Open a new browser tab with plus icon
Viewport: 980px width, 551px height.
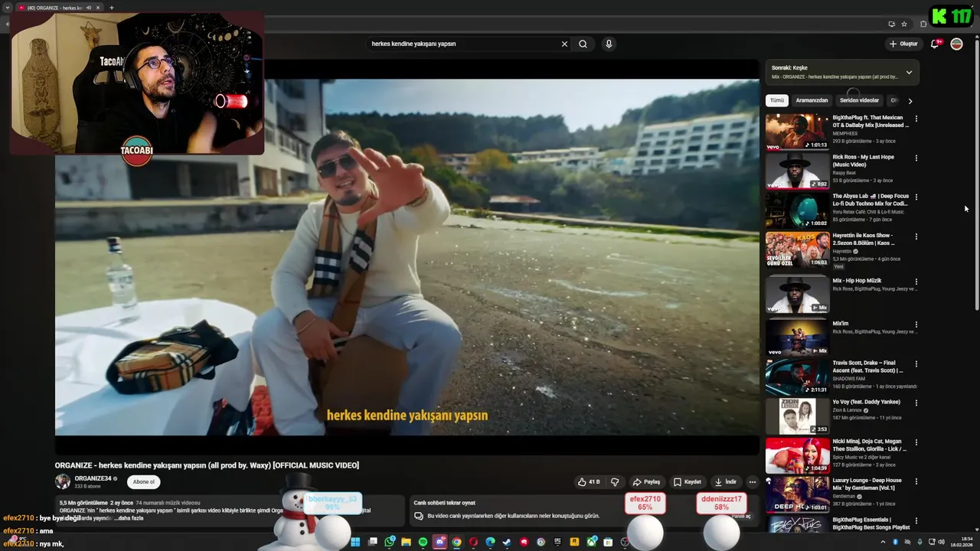pos(111,8)
